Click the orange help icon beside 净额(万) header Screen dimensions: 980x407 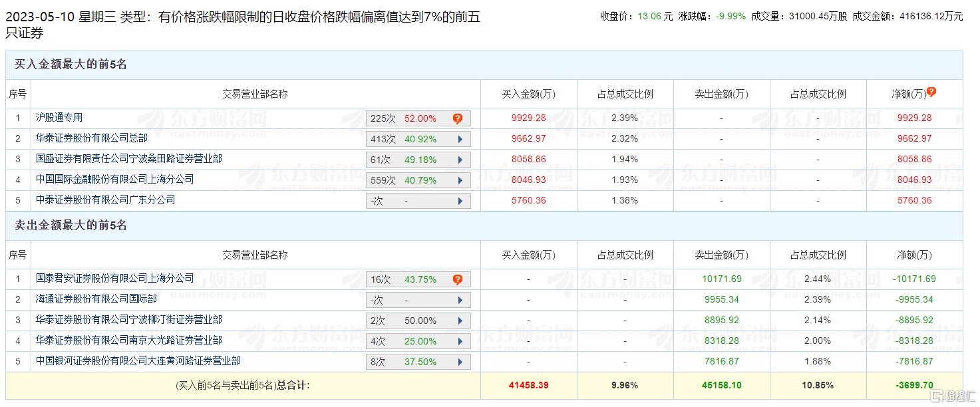(931, 92)
